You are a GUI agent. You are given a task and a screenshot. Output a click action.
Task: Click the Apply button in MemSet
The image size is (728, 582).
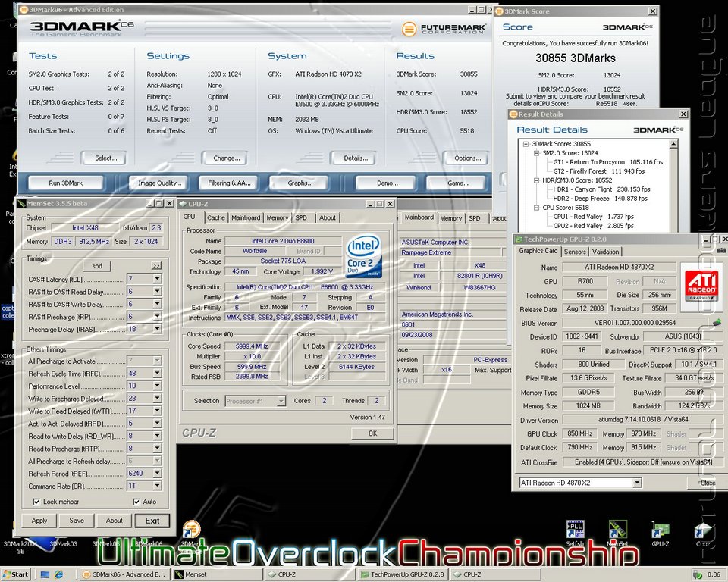point(39,521)
